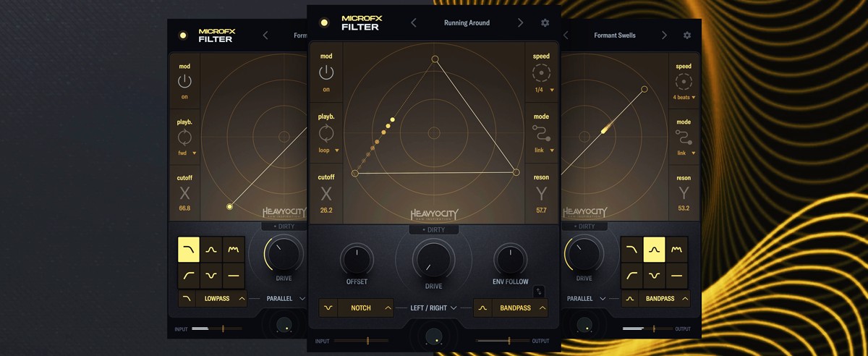Expand the Dirty drive type in left window
The height and width of the screenshot is (356, 868).
(284, 226)
